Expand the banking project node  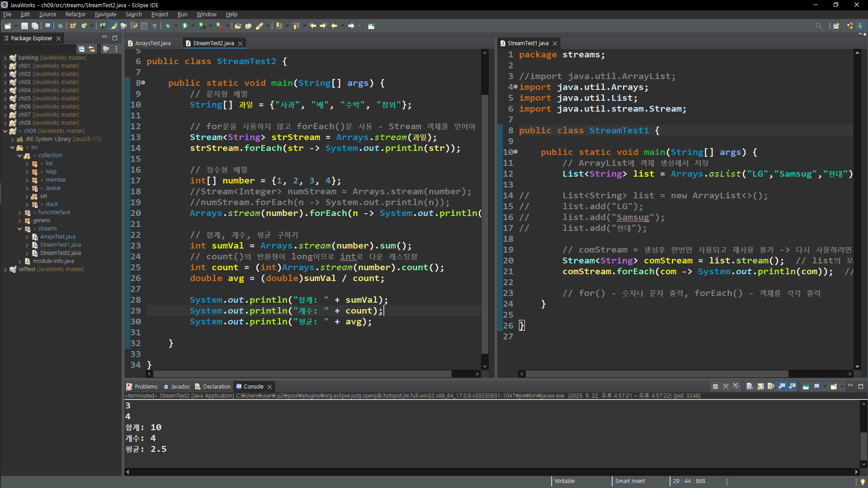click(5, 58)
